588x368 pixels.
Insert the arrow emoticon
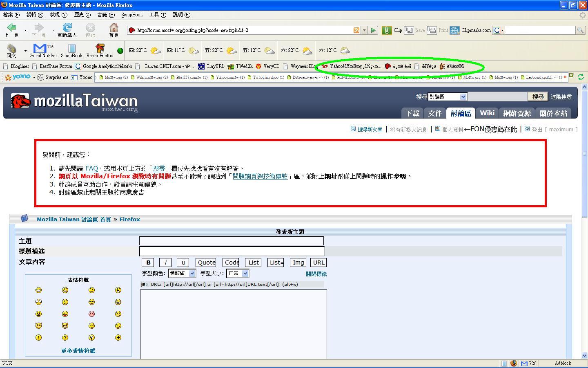coord(118,337)
